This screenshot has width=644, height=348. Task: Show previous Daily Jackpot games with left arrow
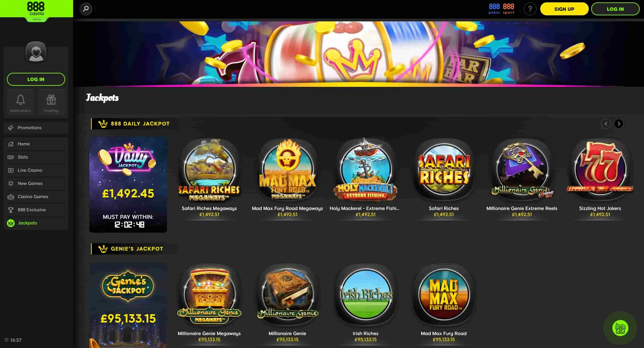click(x=606, y=124)
